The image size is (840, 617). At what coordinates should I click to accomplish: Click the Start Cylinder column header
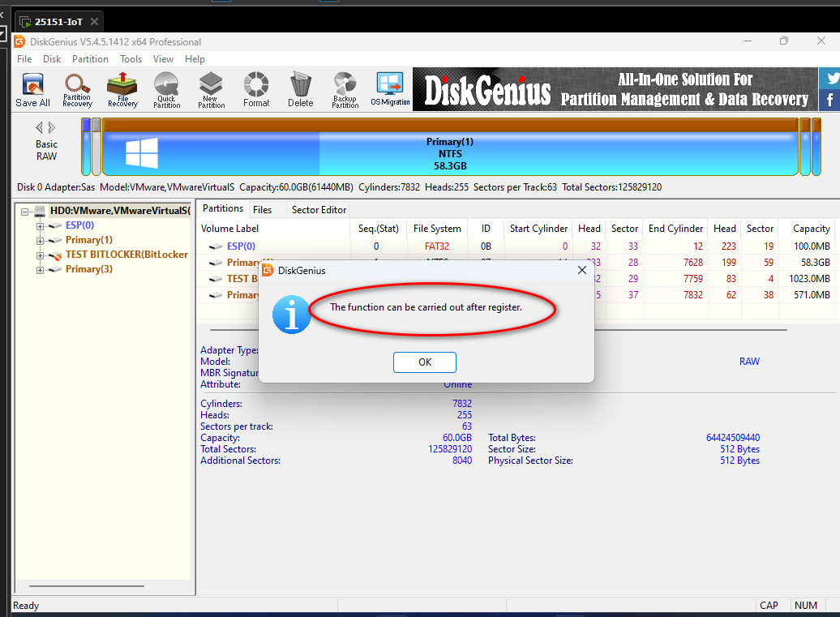click(538, 229)
